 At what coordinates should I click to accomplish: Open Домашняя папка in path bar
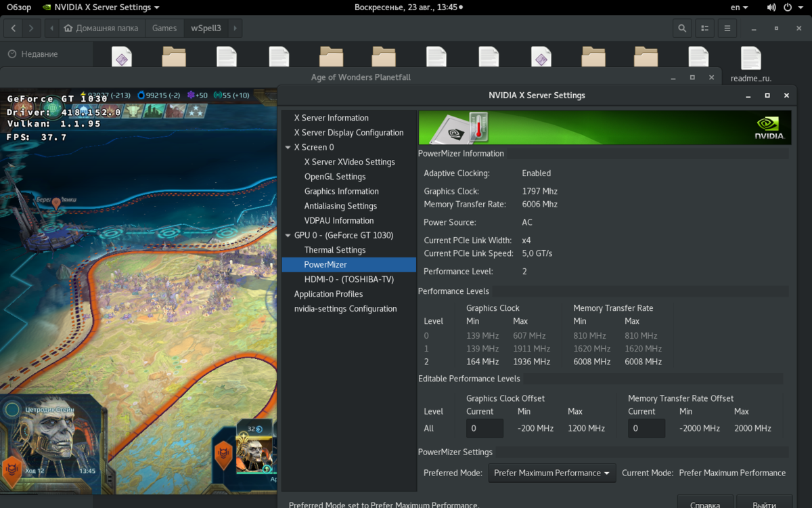[x=102, y=28]
